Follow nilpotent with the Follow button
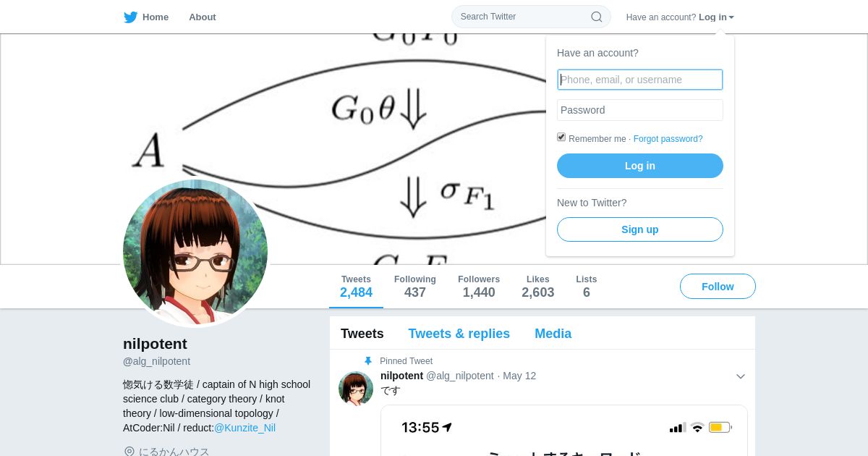This screenshot has height=456, width=868. [718, 287]
